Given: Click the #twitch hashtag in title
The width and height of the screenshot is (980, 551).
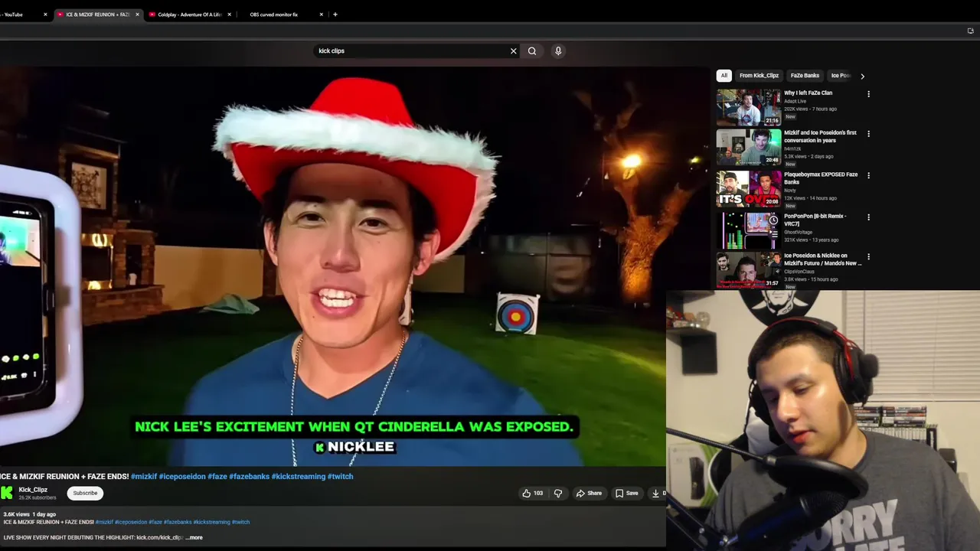Looking at the screenshot, I should pyautogui.click(x=341, y=476).
